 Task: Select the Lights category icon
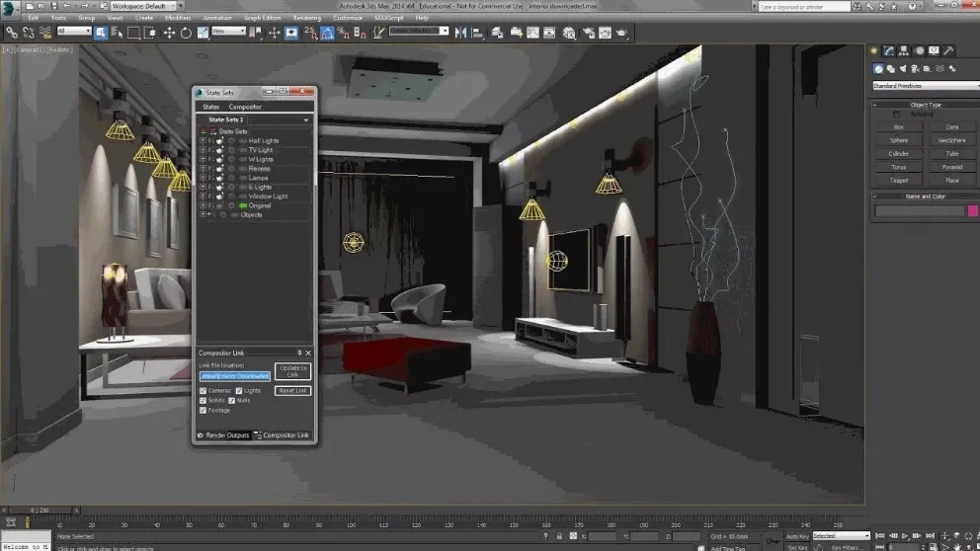905,69
